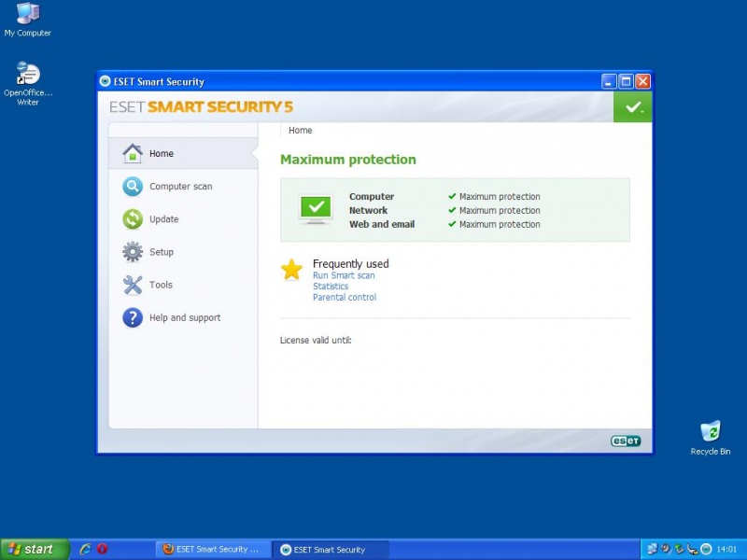Click the Tools wrench icon
The height and width of the screenshot is (560, 747).
pyautogui.click(x=133, y=286)
